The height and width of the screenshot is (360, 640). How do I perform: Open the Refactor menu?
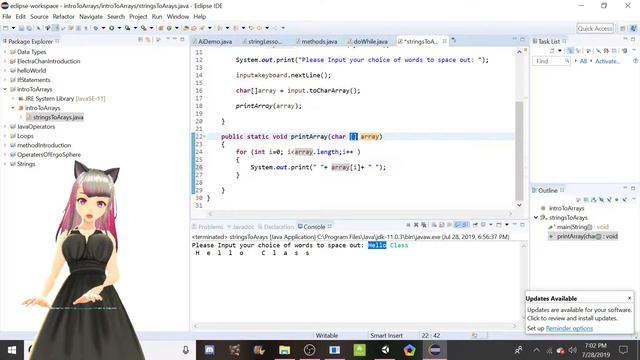(63, 17)
